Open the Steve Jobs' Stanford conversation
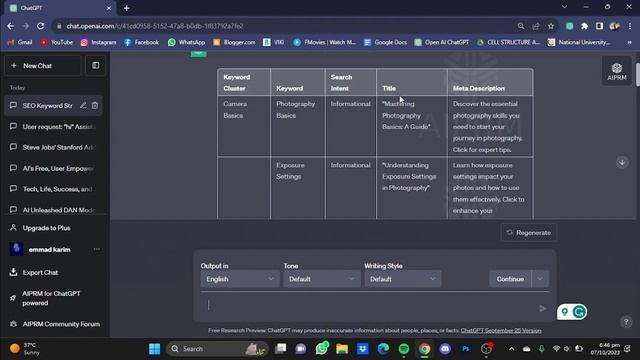The height and width of the screenshot is (360, 640). [53, 147]
